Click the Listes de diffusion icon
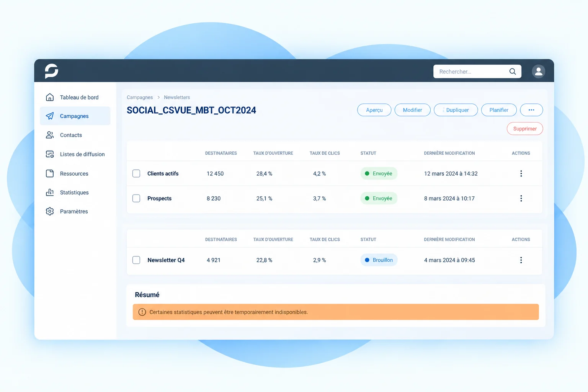 point(50,154)
